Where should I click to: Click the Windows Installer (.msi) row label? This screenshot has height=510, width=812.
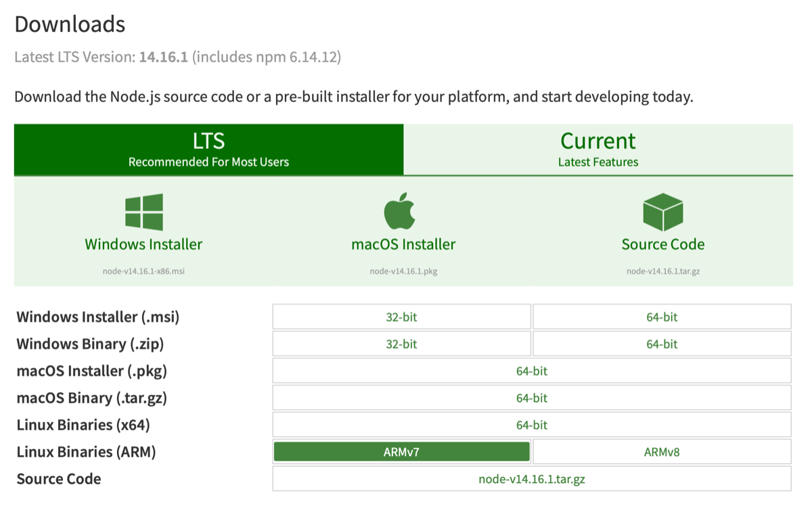[x=98, y=317]
